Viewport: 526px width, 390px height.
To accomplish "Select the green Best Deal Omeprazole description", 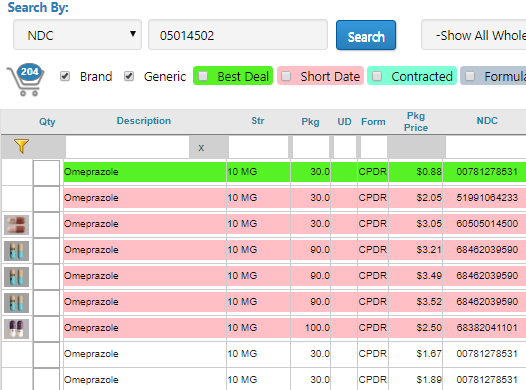I will pos(91,172).
